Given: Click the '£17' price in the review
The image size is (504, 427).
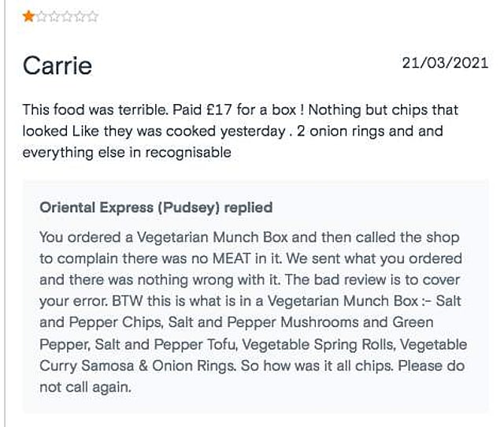Looking at the screenshot, I should (x=219, y=110).
